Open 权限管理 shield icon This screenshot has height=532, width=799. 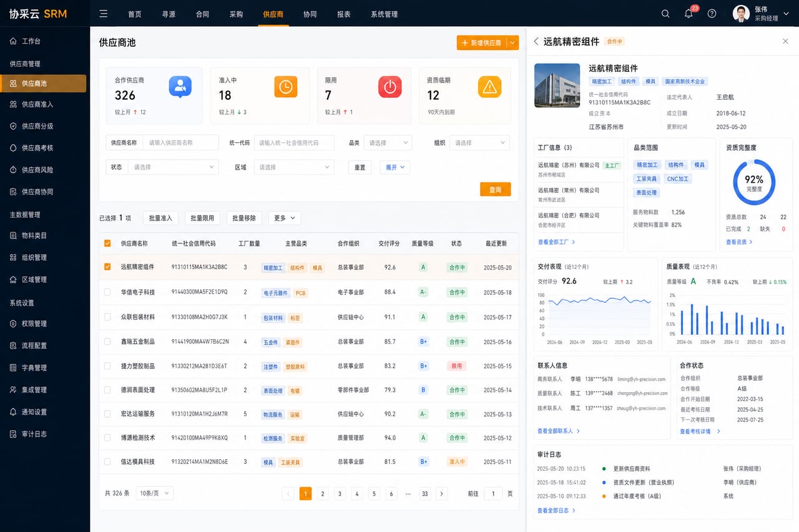tap(13, 324)
